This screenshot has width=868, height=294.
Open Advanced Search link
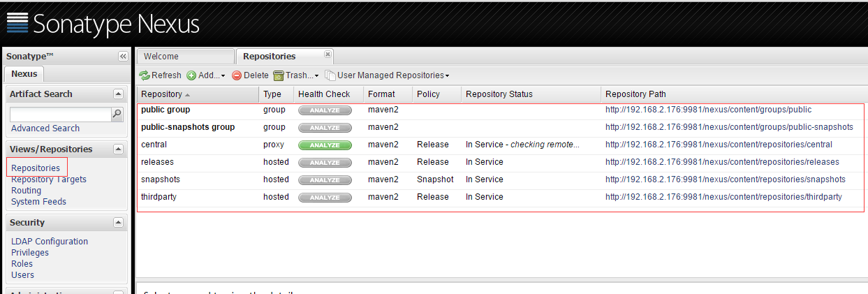(x=45, y=128)
